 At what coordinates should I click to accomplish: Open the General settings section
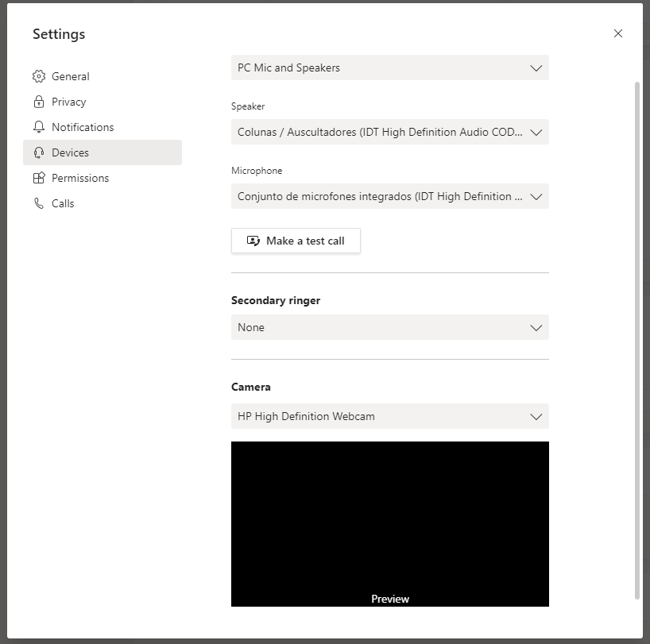point(103,76)
